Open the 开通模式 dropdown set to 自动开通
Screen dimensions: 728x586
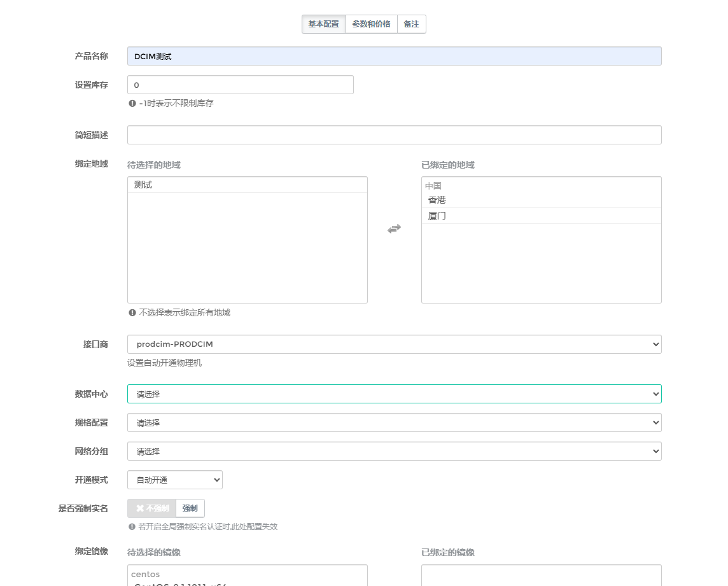(175, 480)
